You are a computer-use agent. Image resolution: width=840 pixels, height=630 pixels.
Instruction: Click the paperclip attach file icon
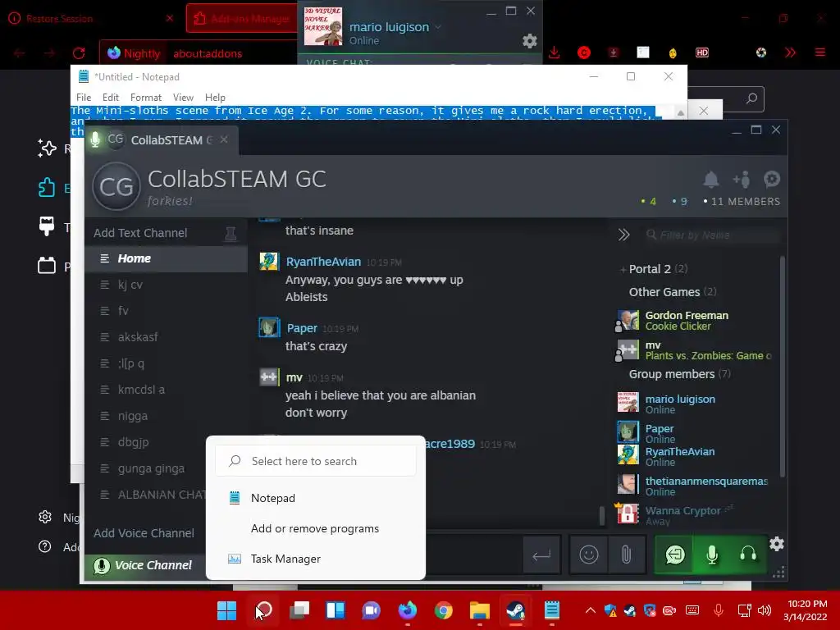[626, 555]
